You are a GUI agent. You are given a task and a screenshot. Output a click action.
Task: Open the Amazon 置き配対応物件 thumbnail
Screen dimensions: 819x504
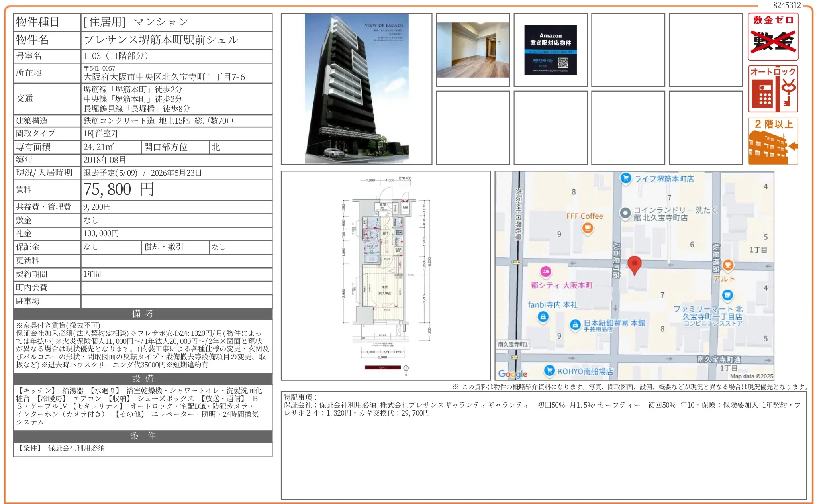pos(551,50)
